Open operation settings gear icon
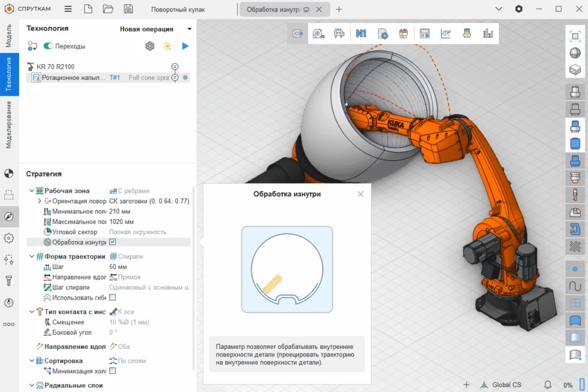588x392 pixels. click(150, 46)
